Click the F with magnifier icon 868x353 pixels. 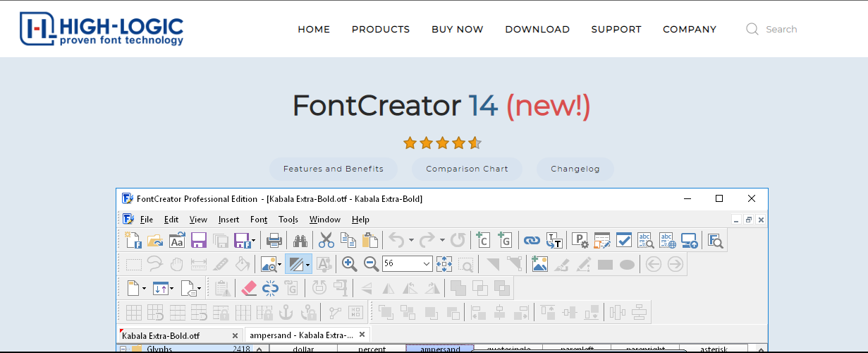click(x=716, y=240)
